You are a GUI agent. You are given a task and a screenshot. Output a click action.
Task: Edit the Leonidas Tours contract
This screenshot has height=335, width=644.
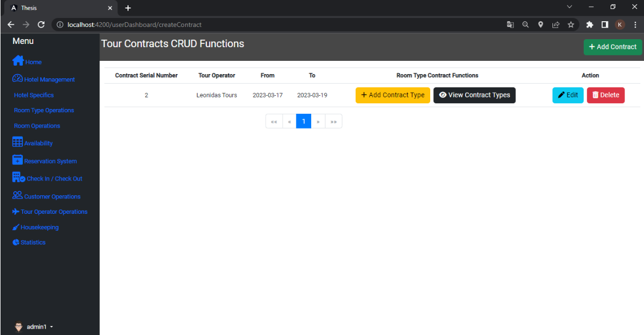[x=568, y=95]
